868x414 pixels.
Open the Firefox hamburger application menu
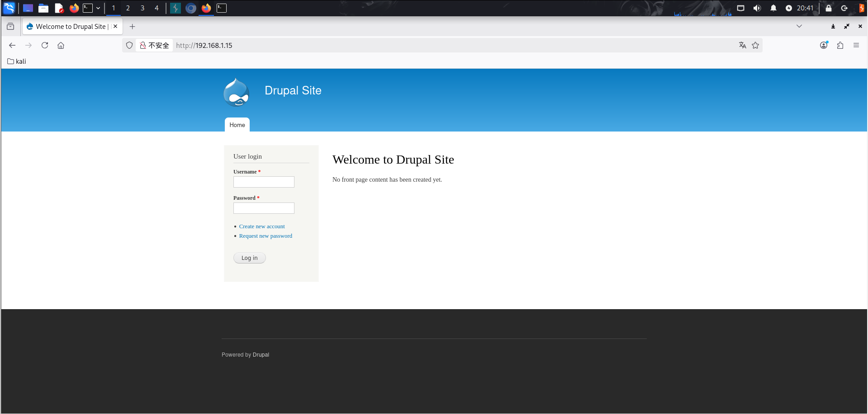click(x=856, y=45)
